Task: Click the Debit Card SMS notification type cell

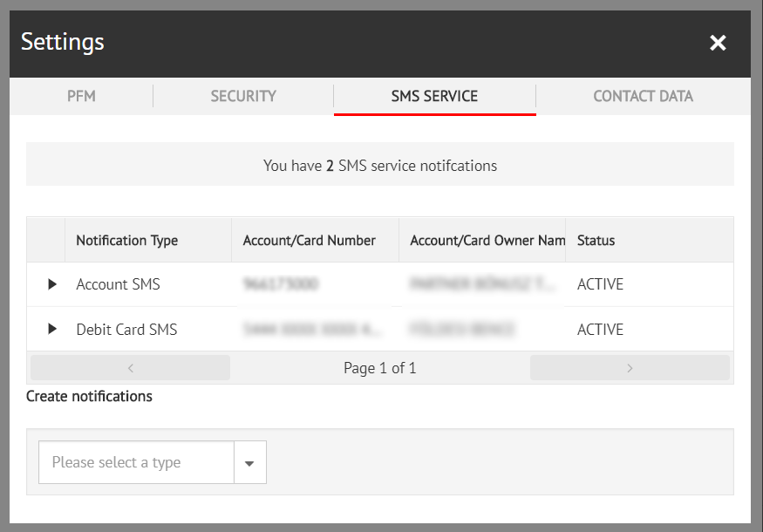Action: click(x=126, y=330)
